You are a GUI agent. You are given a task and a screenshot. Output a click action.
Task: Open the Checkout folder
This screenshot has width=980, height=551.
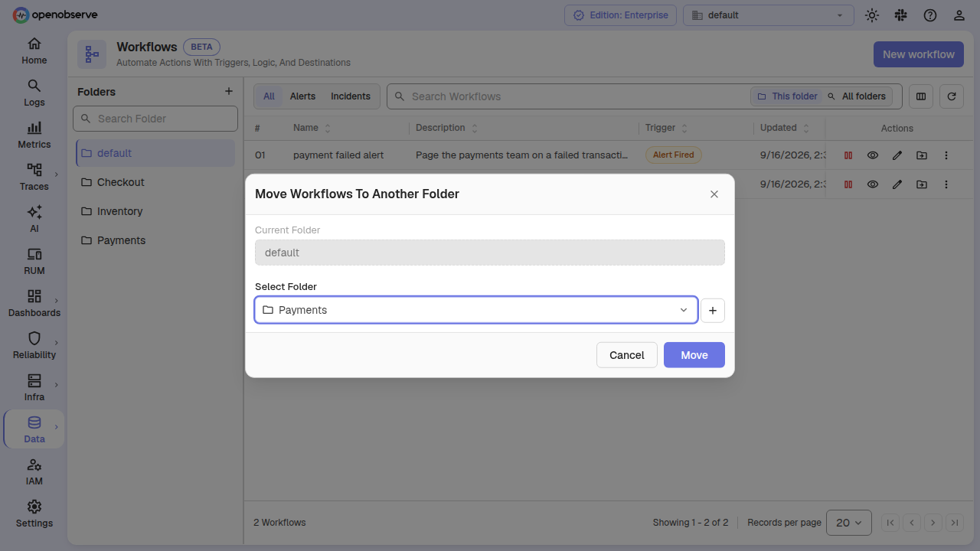(155, 182)
